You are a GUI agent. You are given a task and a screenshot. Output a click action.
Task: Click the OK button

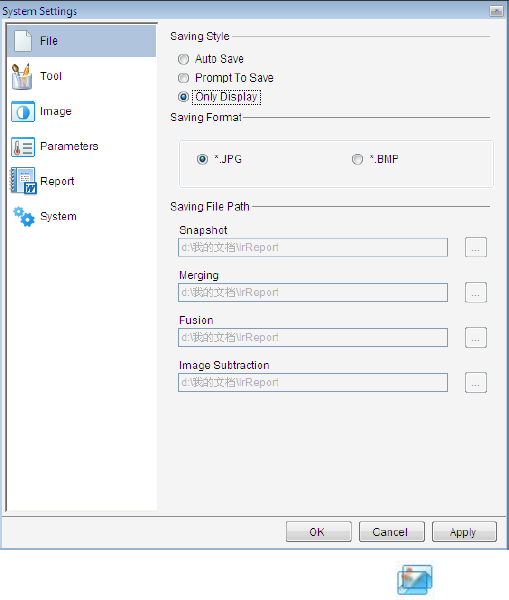click(x=318, y=532)
